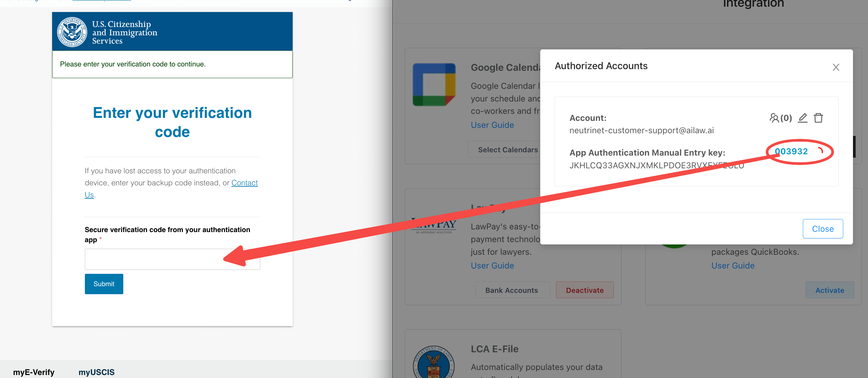Activate the QuickBooks integration
The width and height of the screenshot is (868, 378).
[x=830, y=290]
